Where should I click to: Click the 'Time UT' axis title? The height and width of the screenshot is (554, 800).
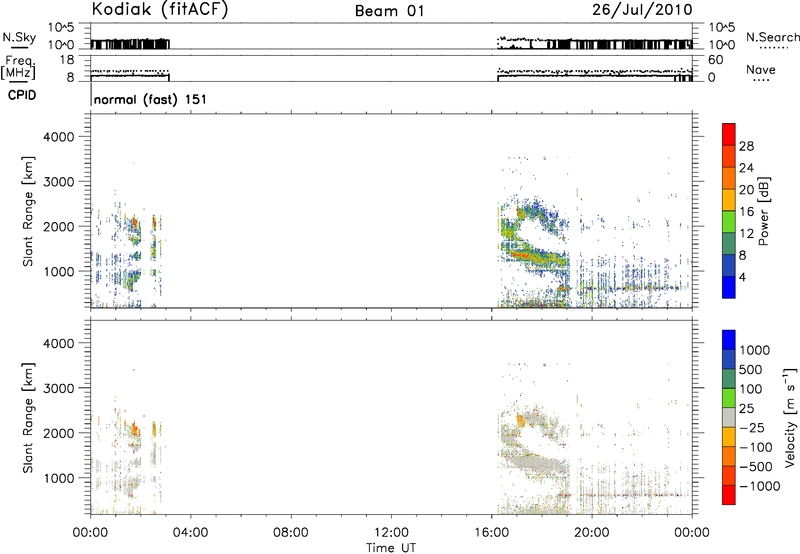click(391, 548)
